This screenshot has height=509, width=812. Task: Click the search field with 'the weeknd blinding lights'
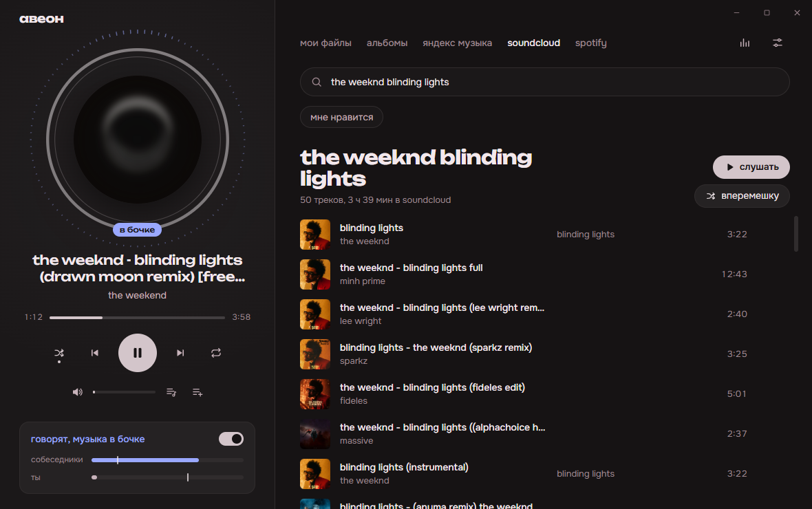(x=545, y=82)
